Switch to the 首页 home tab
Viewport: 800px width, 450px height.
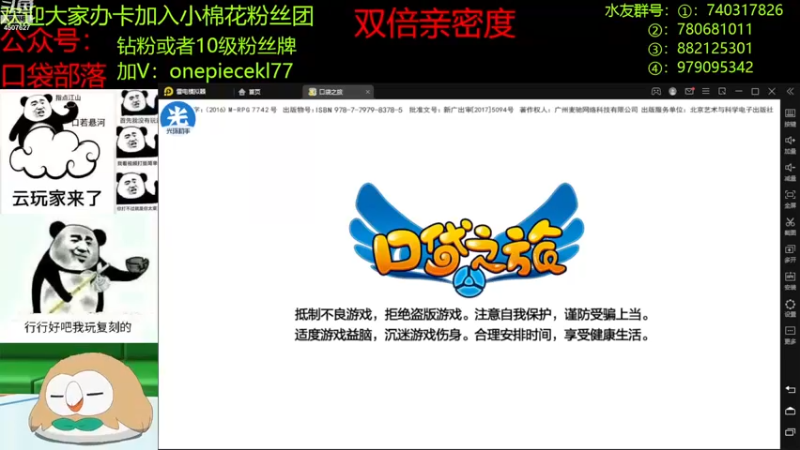click(249, 92)
